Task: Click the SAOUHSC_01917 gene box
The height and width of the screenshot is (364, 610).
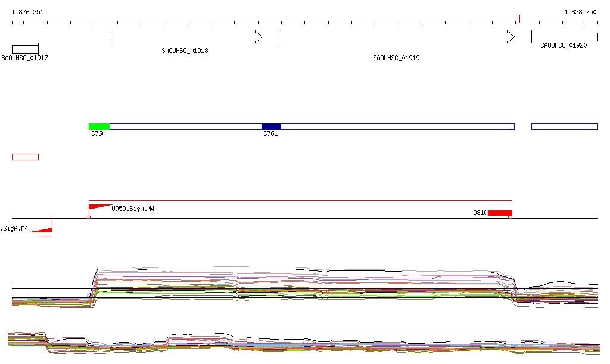Action: (x=25, y=49)
